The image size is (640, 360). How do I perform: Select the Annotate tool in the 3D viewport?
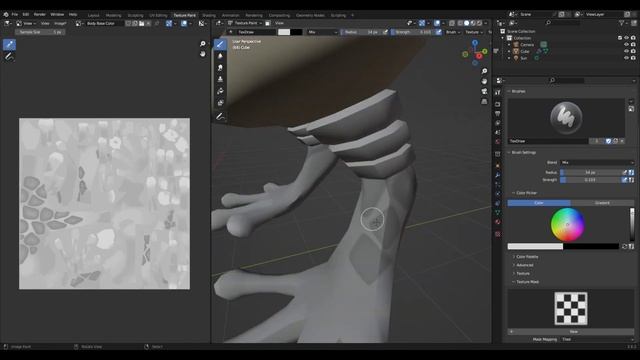tap(220, 117)
